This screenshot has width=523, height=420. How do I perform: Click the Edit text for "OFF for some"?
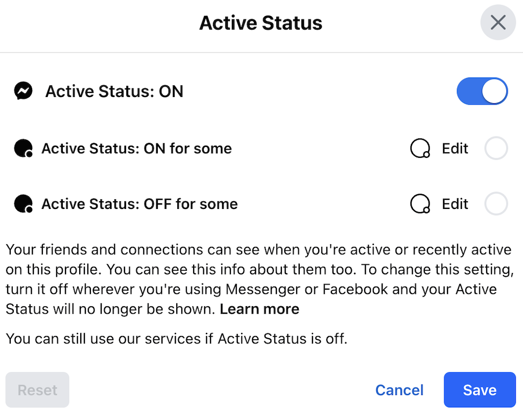click(455, 204)
